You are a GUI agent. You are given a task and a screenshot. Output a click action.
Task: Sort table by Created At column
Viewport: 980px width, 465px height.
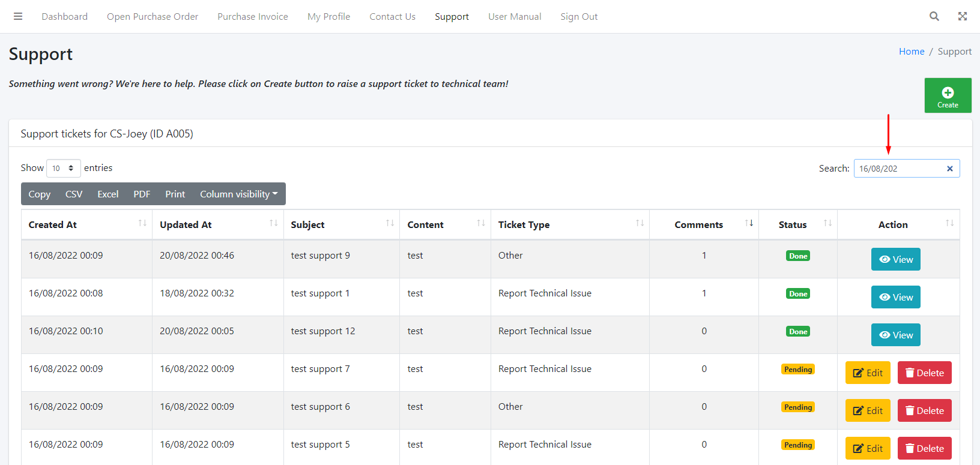(86, 224)
